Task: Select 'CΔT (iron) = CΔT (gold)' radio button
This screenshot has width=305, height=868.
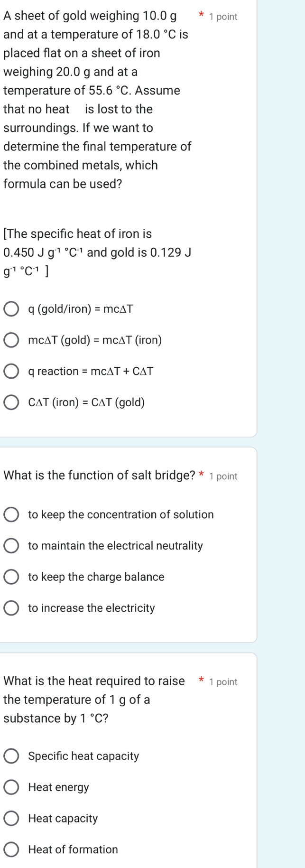Action: click(x=11, y=403)
